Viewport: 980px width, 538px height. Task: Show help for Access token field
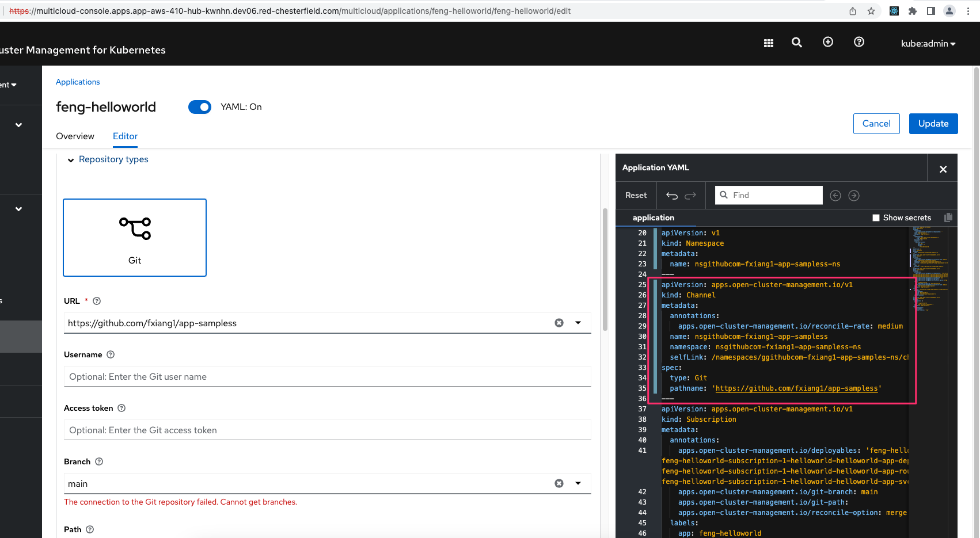point(121,408)
